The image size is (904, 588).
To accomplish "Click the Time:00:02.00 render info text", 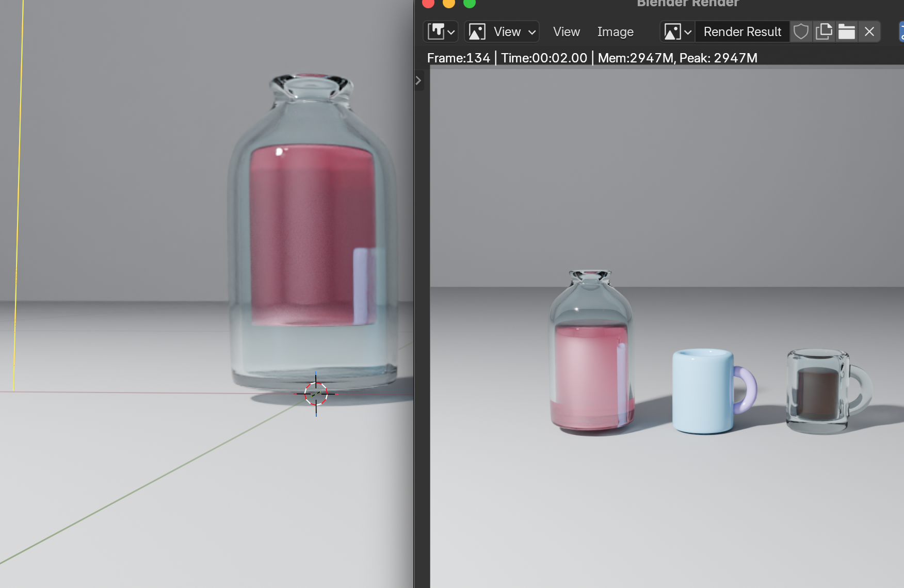I will 544,58.
